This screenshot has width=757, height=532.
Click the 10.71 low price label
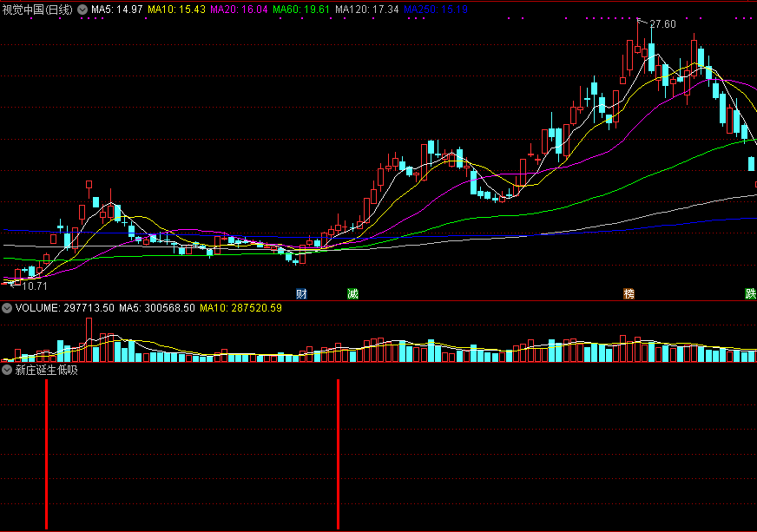pyautogui.click(x=35, y=286)
